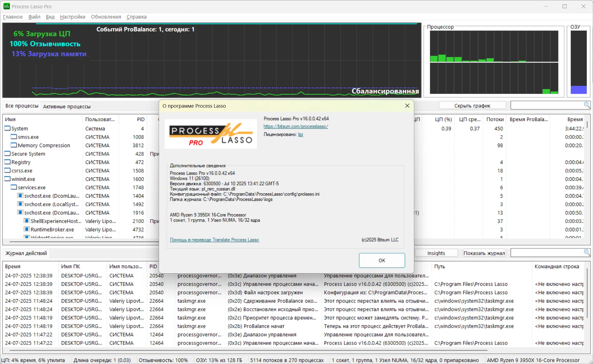The image size is (593, 364).
Task: Open the Translate Process Lasso help link
Action: click(x=214, y=240)
